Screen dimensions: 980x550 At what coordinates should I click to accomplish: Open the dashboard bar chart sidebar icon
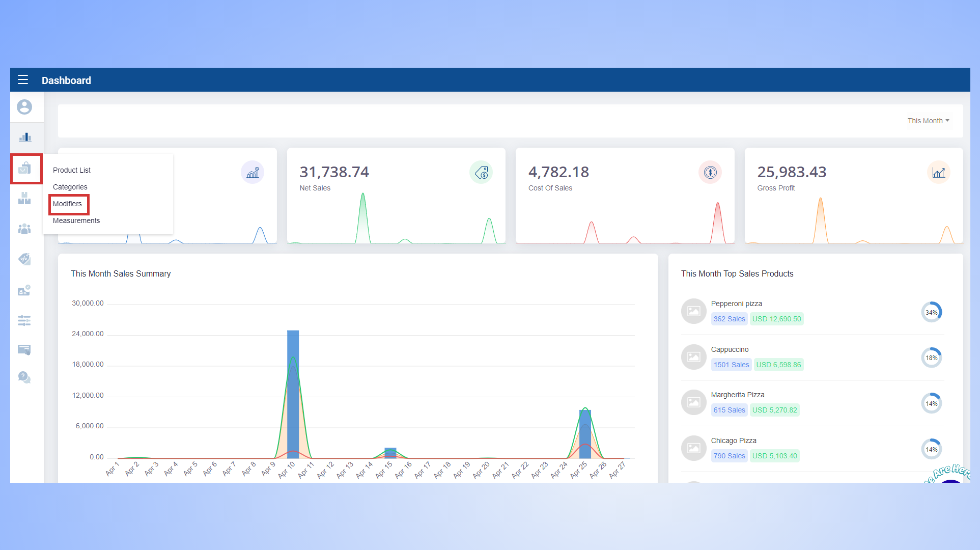[25, 137]
